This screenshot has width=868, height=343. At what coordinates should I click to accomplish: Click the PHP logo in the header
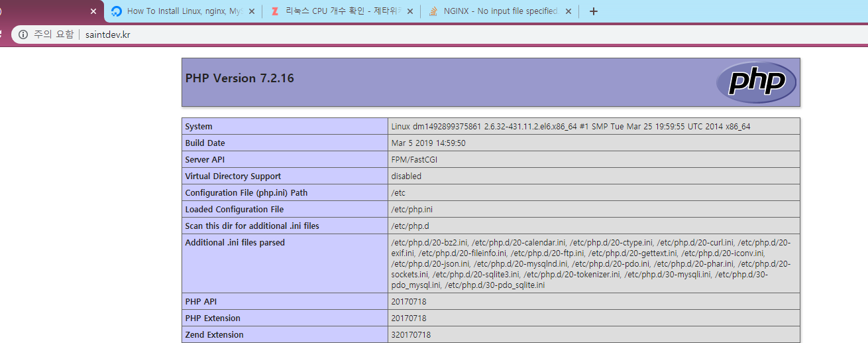[x=756, y=82]
